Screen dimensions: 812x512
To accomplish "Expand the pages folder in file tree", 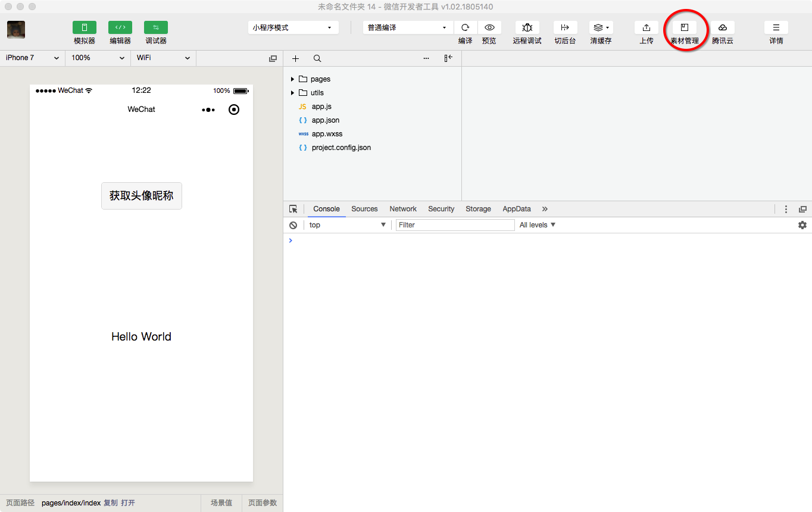I will [292, 79].
